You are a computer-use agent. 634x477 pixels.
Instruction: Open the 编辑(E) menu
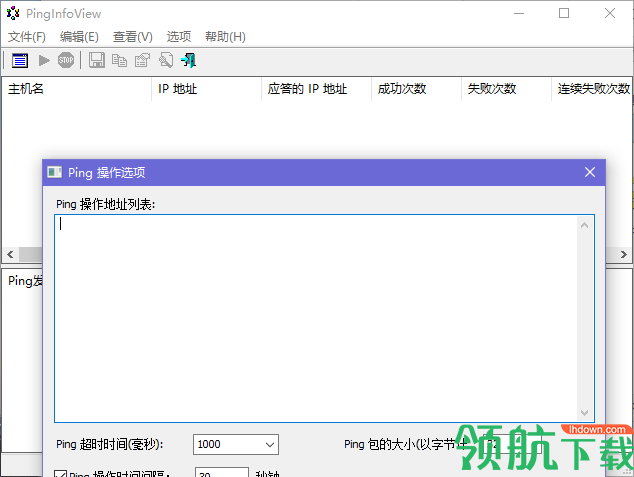click(x=79, y=37)
